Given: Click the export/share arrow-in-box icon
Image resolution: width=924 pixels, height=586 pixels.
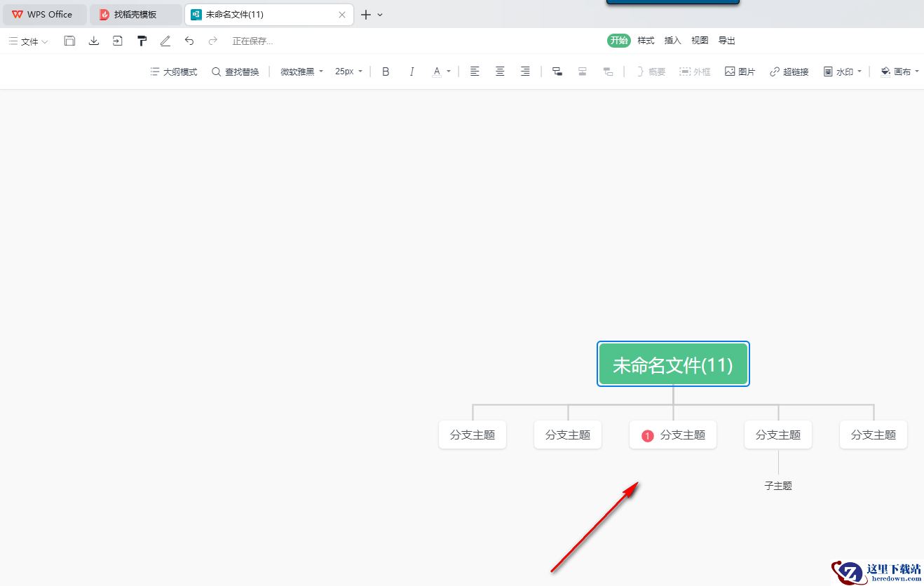Looking at the screenshot, I should pyautogui.click(x=118, y=41).
